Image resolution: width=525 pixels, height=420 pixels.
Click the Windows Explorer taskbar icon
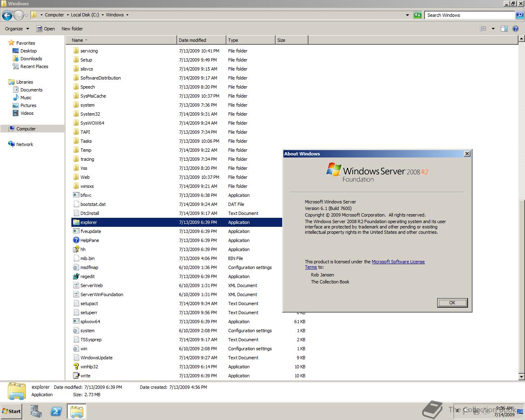[77, 411]
